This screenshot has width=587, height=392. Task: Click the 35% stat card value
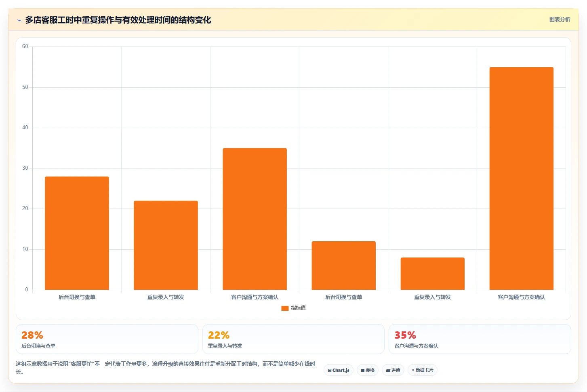pos(405,335)
